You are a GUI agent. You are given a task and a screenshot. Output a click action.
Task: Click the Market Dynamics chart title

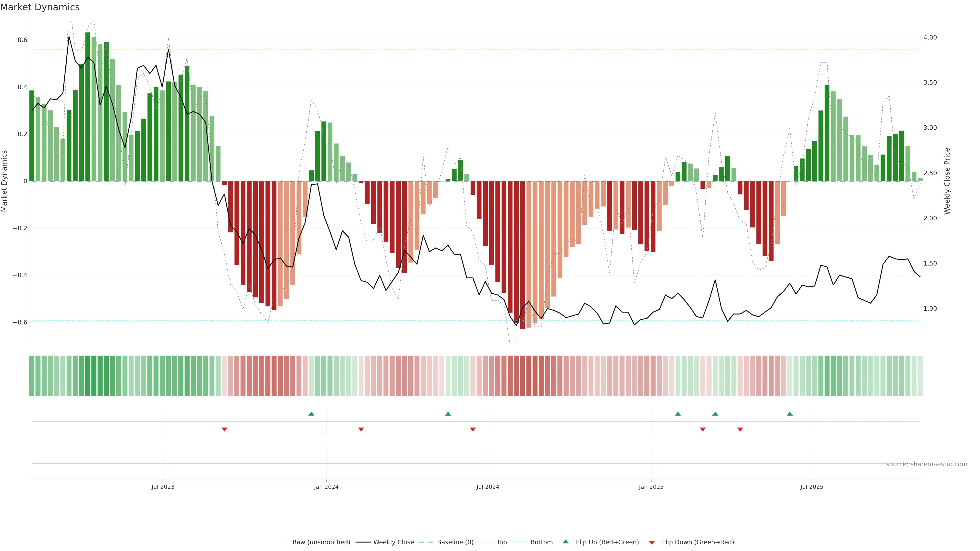pyautogui.click(x=40, y=7)
